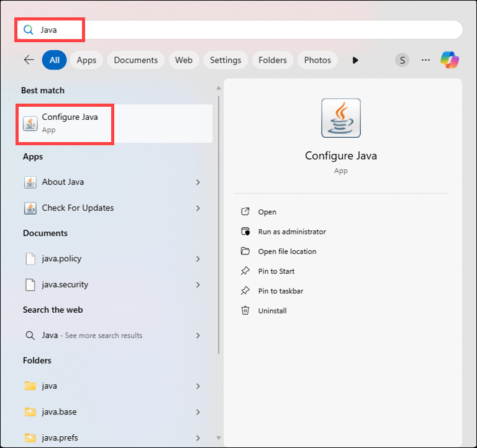
Task: Click the Copilot icon in search header
Action: click(x=449, y=60)
